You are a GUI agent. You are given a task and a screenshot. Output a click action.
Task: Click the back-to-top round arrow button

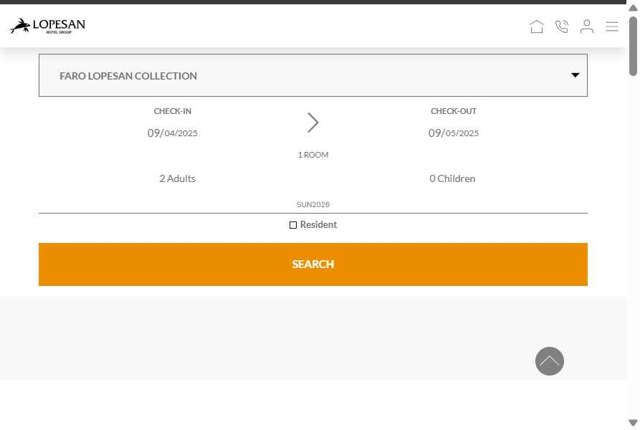549,361
